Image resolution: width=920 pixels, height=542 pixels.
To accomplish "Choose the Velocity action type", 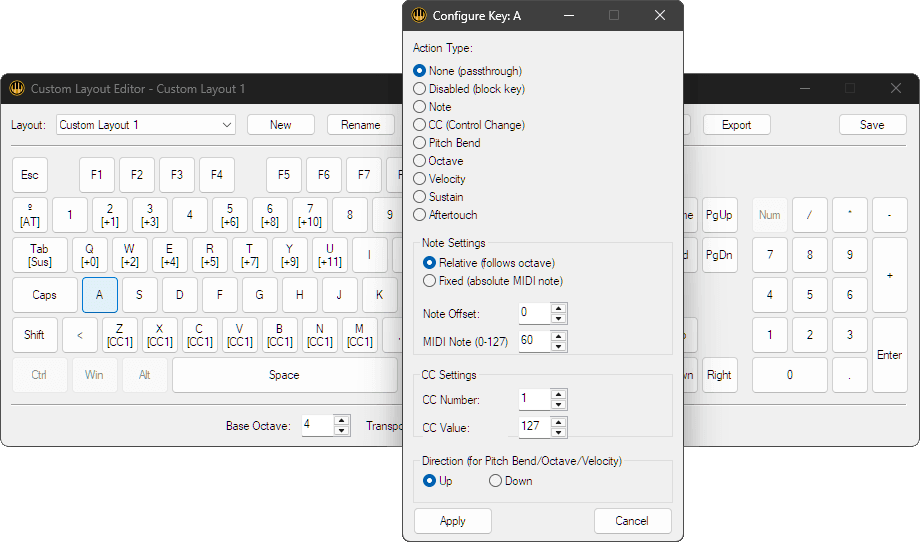I will pyautogui.click(x=439, y=179).
